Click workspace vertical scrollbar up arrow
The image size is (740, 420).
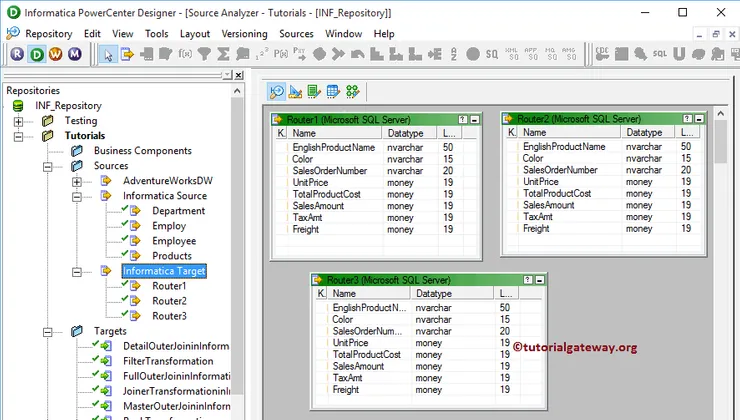721,113
